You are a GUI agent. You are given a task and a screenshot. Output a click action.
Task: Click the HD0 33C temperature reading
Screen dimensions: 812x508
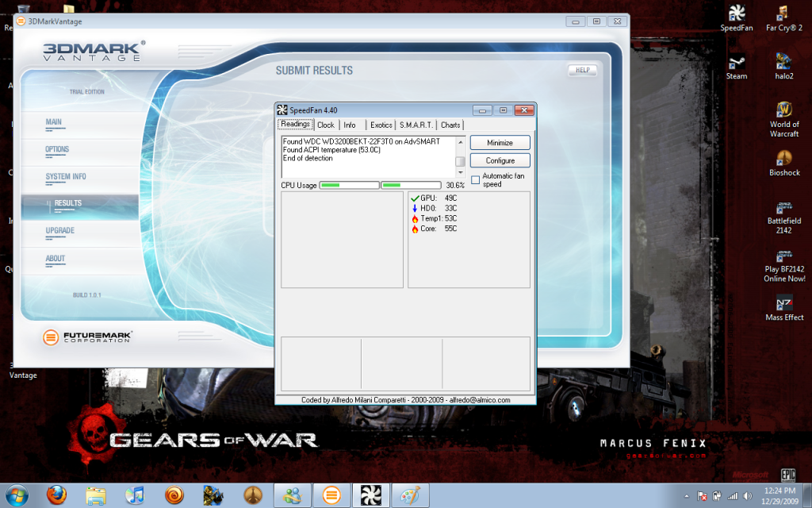pyautogui.click(x=434, y=209)
